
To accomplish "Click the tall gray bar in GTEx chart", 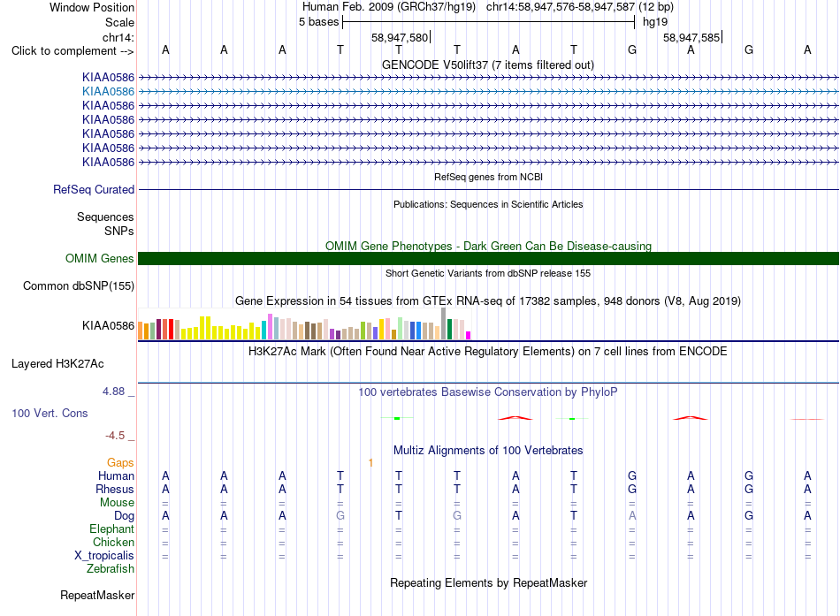I will (x=444, y=323).
